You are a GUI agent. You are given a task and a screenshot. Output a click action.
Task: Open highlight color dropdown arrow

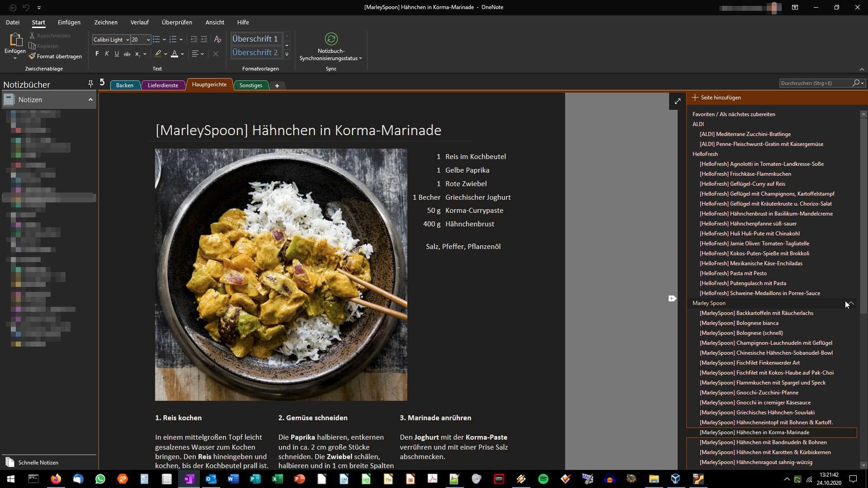[165, 54]
